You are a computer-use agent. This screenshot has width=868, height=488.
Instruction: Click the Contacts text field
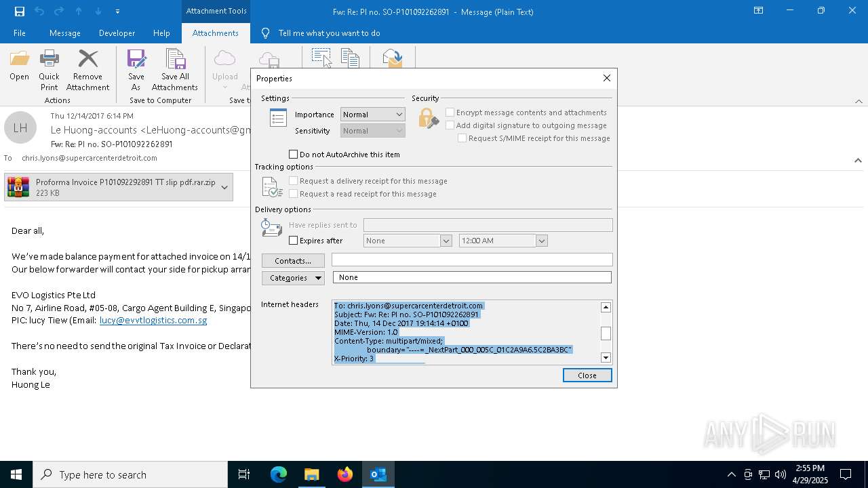coord(472,260)
